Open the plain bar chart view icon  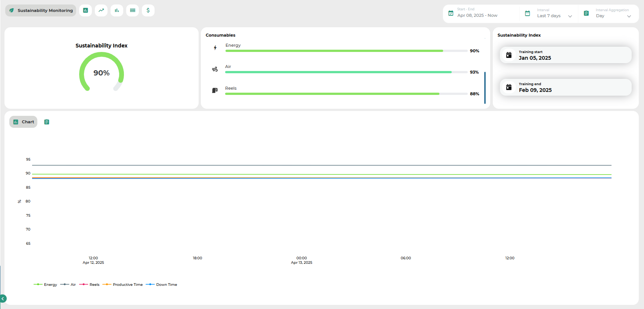pyautogui.click(x=117, y=10)
